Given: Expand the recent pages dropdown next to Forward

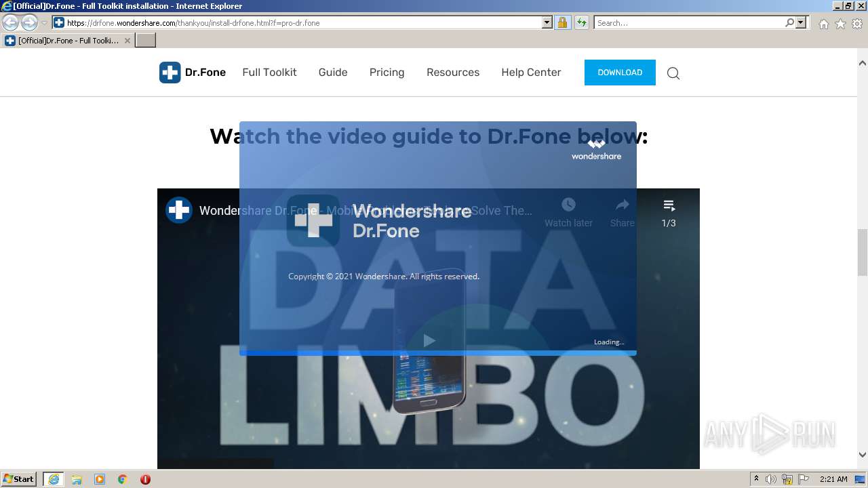Looking at the screenshot, I should pos(44,22).
